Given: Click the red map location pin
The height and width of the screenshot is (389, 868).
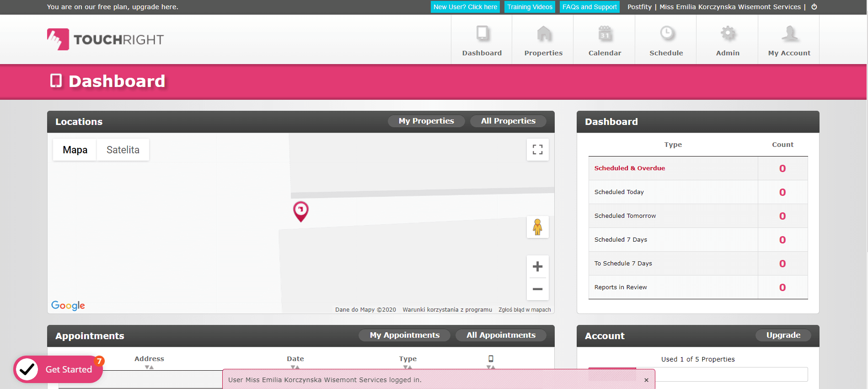Looking at the screenshot, I should point(300,211).
